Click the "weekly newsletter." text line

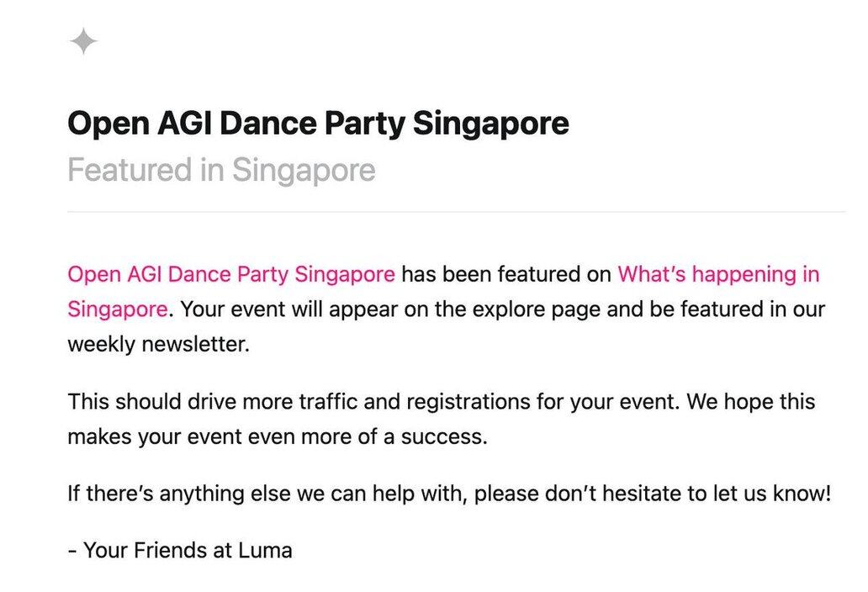(159, 343)
